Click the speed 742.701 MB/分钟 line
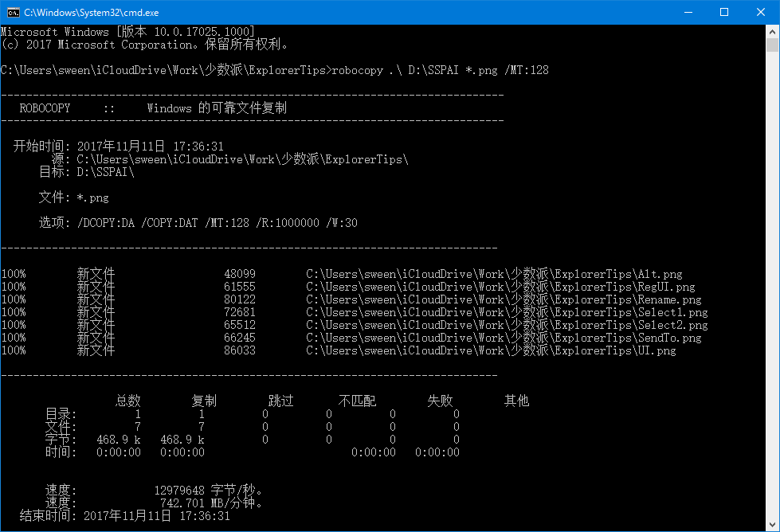Viewport: 780px width, 532px height. (154, 503)
